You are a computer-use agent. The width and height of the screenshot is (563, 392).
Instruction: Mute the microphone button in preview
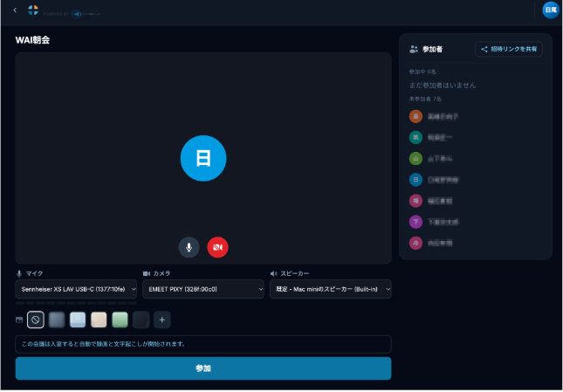(189, 247)
